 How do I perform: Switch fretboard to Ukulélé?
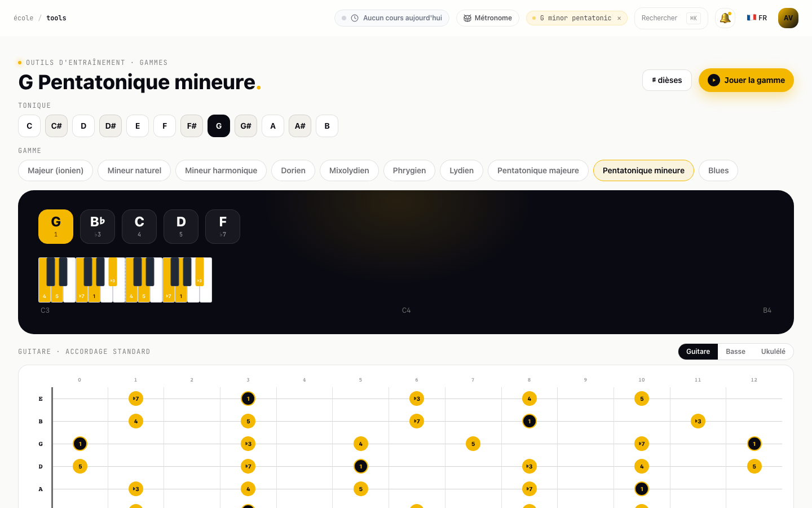click(x=773, y=352)
